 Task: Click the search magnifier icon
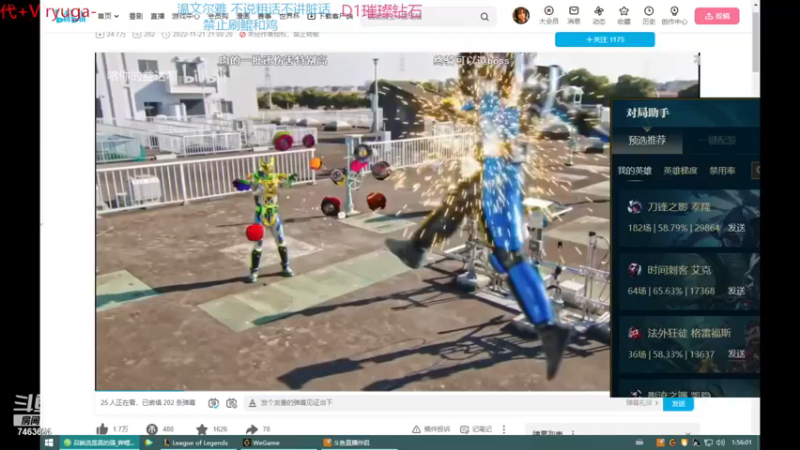(484, 17)
